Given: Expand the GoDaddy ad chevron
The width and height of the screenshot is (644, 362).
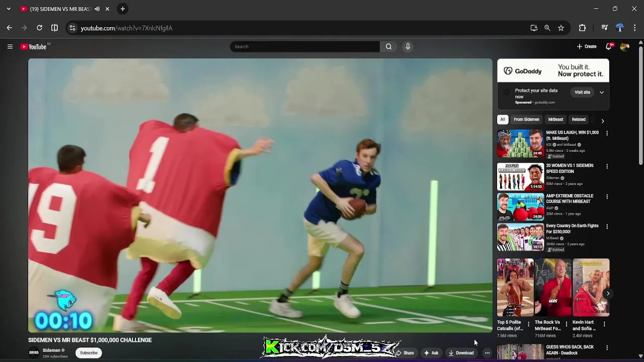Looking at the screenshot, I should 601,93.
